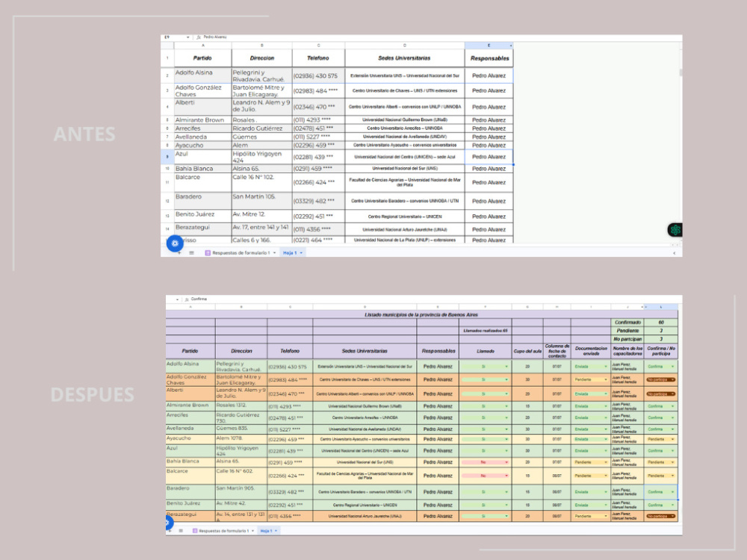
Task: Click the Cupo del aula header
Action: point(527,352)
